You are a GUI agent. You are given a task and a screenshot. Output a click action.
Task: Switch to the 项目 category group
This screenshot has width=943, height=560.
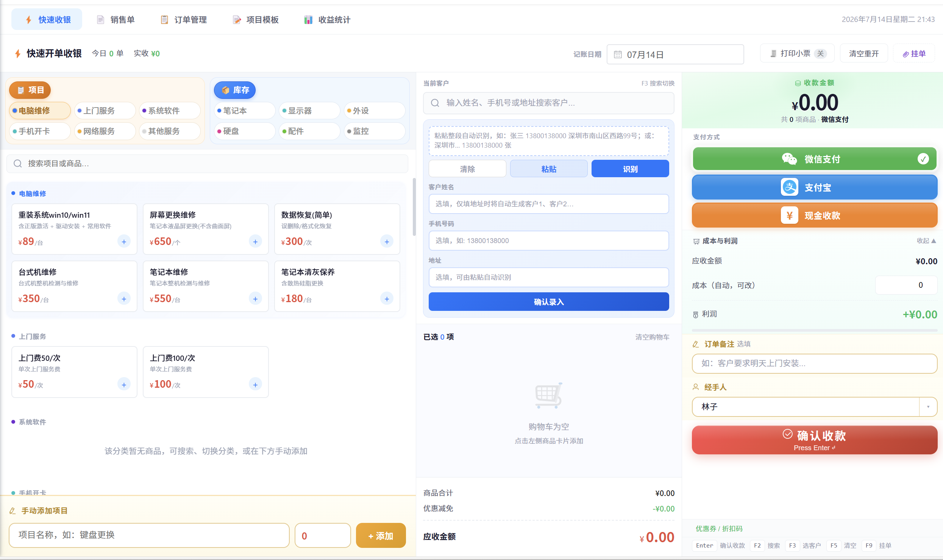tap(30, 90)
